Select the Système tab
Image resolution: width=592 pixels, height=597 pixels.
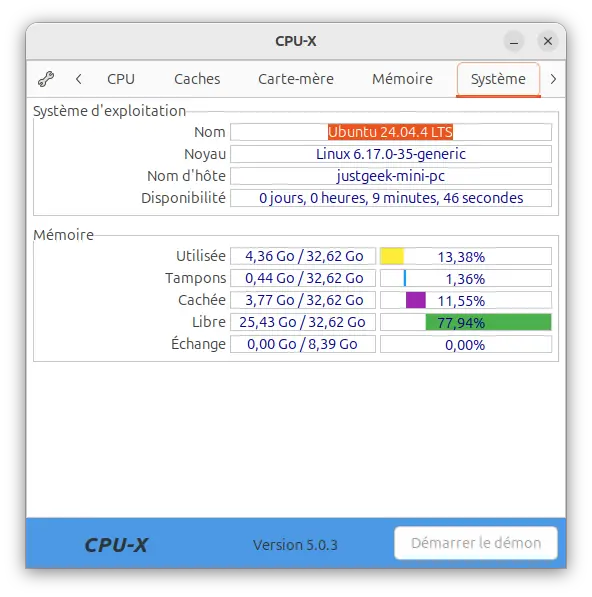point(498,79)
